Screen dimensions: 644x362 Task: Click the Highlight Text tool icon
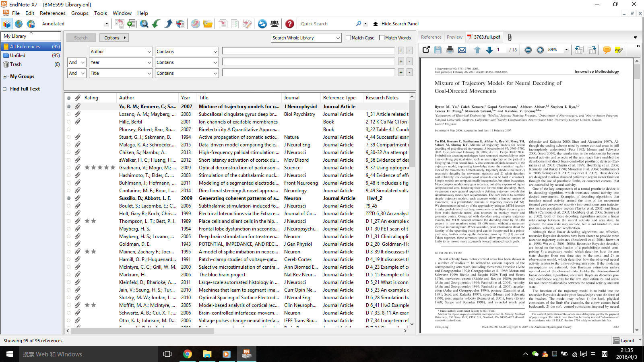click(619, 50)
